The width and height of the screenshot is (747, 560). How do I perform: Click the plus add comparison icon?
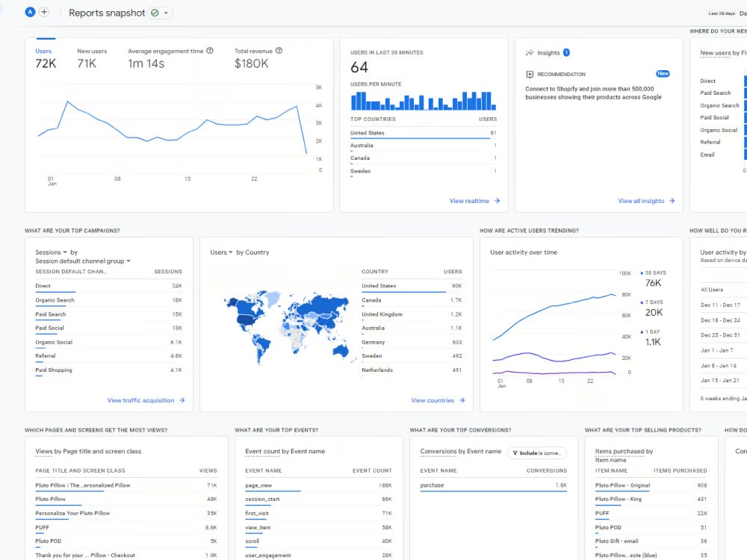[44, 13]
